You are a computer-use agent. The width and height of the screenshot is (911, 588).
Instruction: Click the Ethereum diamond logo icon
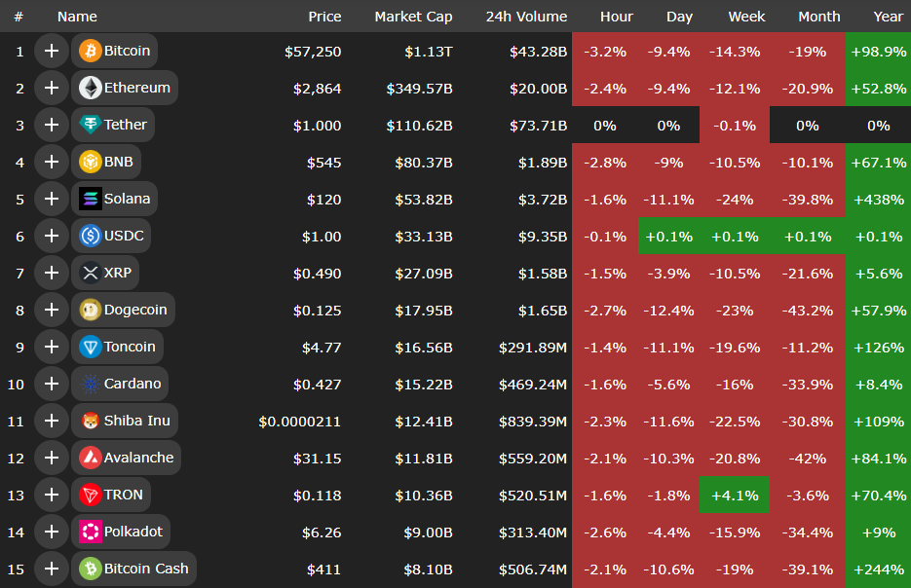coord(91,88)
